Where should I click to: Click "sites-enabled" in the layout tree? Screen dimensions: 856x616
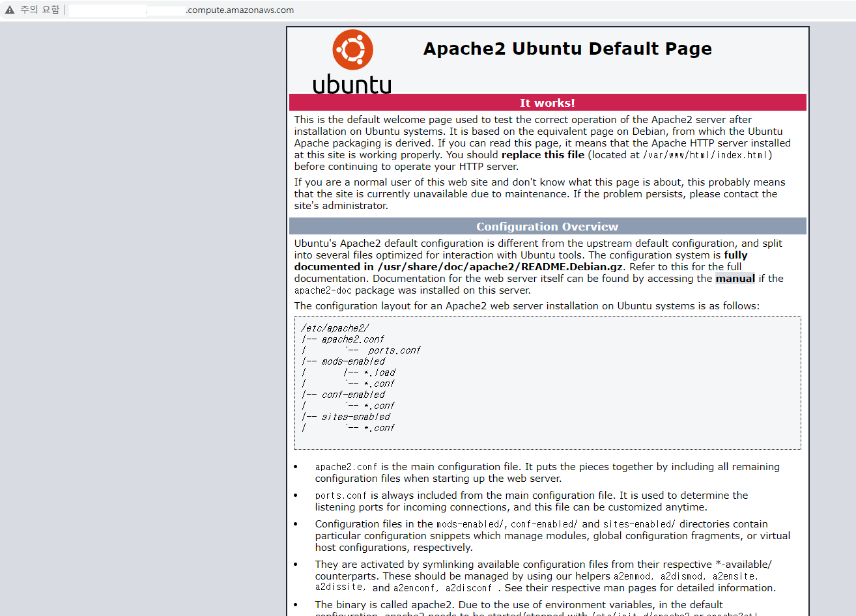point(356,417)
